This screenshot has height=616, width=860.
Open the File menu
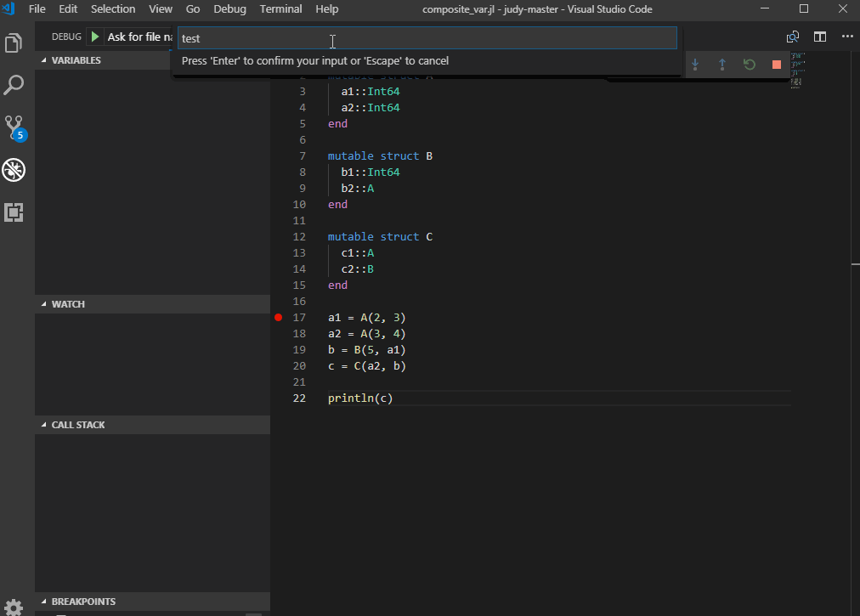click(37, 8)
